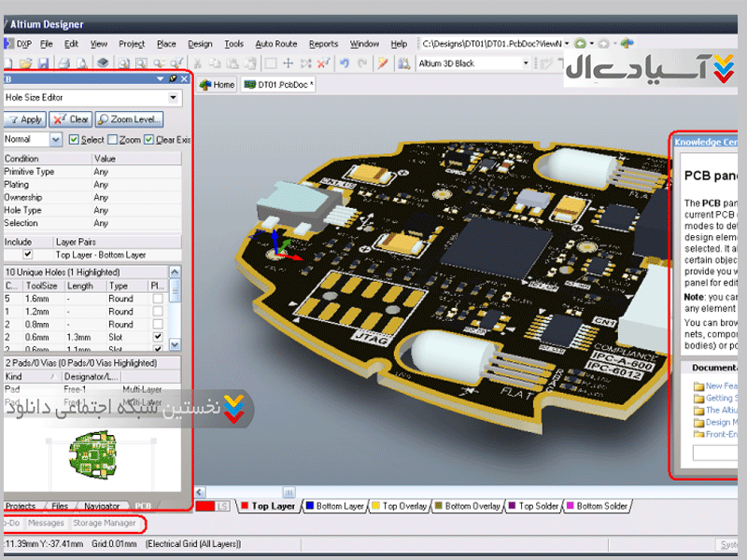This screenshot has height=560, width=747.
Task: Click the PCB board thumbnail preview
Action: pyautogui.click(x=92, y=452)
